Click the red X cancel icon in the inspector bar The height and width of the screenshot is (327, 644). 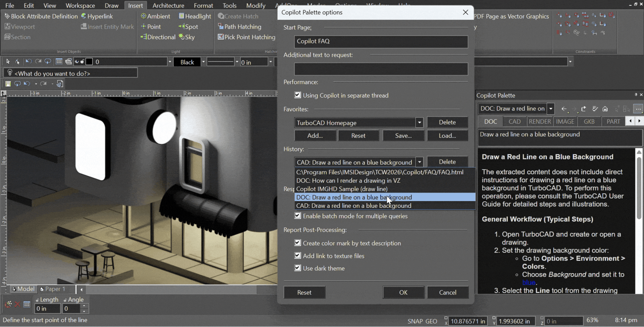(17, 304)
